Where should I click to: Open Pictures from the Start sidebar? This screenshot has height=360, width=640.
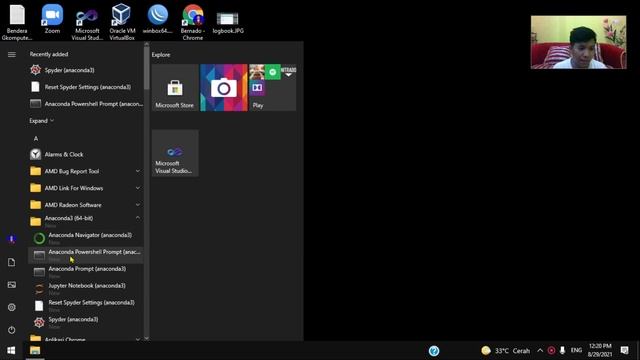[12, 284]
